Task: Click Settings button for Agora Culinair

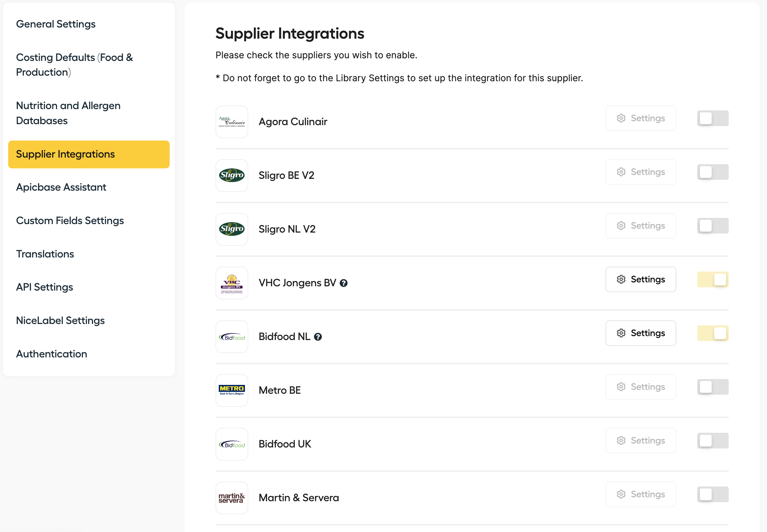Action: 640,118
